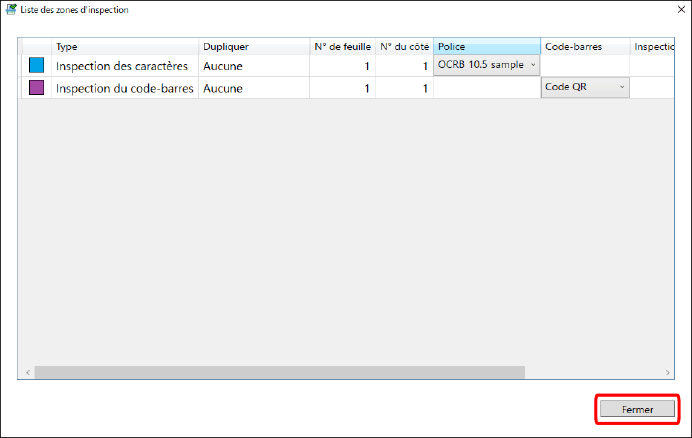Click the N° de feuille column header
The height and width of the screenshot is (438, 692).
coord(342,47)
